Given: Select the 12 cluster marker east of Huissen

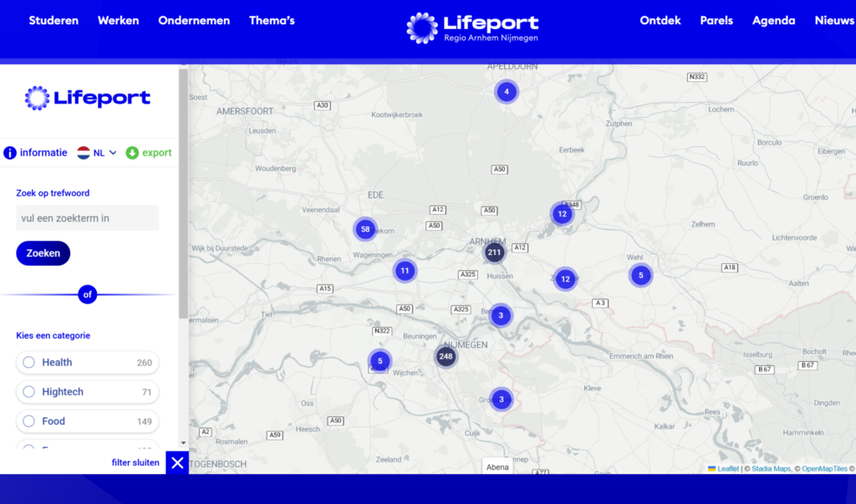Looking at the screenshot, I should click(x=565, y=279).
